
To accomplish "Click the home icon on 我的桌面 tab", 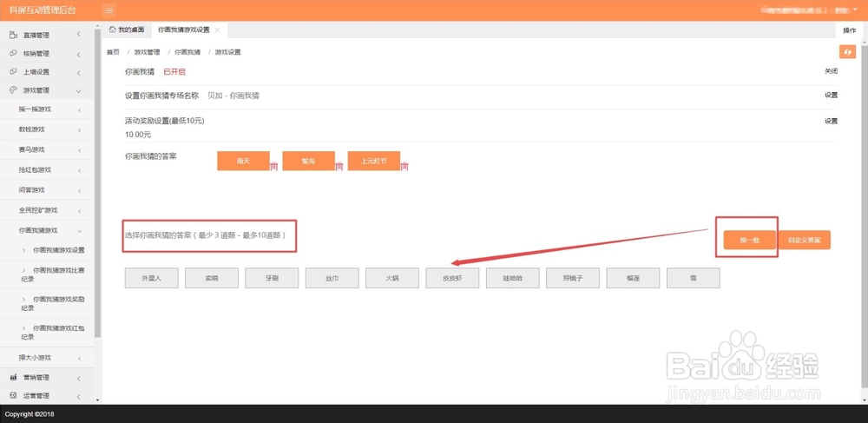I will (112, 30).
